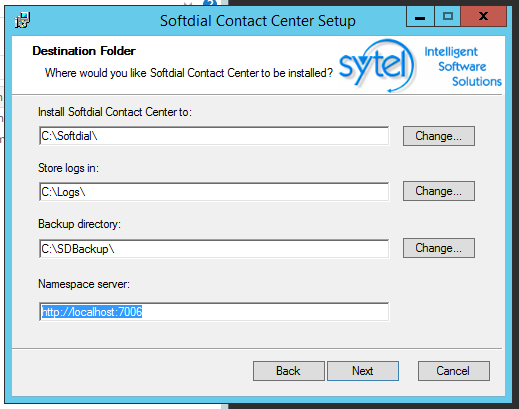Screen dimensions: 519x409
Task: Focus the C:\Softdial\ install path field
Action: [x=214, y=136]
